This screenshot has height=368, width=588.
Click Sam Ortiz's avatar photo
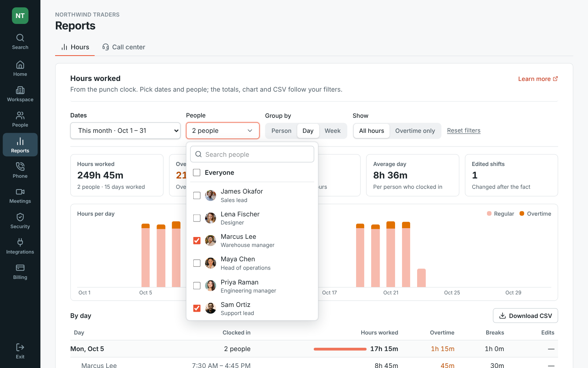(211, 308)
